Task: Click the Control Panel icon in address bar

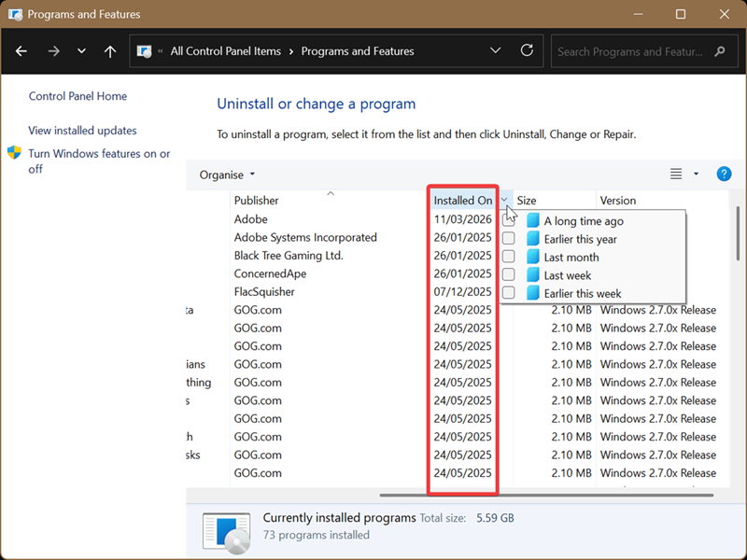Action: [144, 51]
